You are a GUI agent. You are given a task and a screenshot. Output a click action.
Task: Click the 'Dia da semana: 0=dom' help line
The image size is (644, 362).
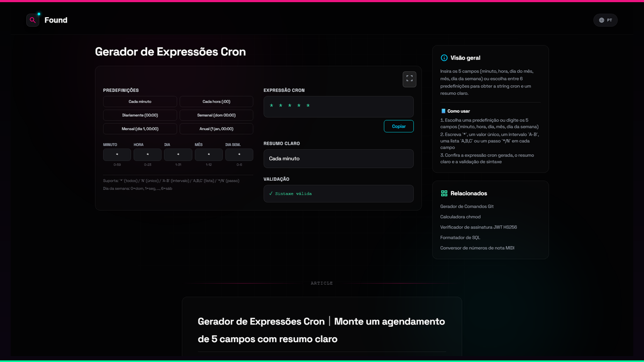pos(138,189)
